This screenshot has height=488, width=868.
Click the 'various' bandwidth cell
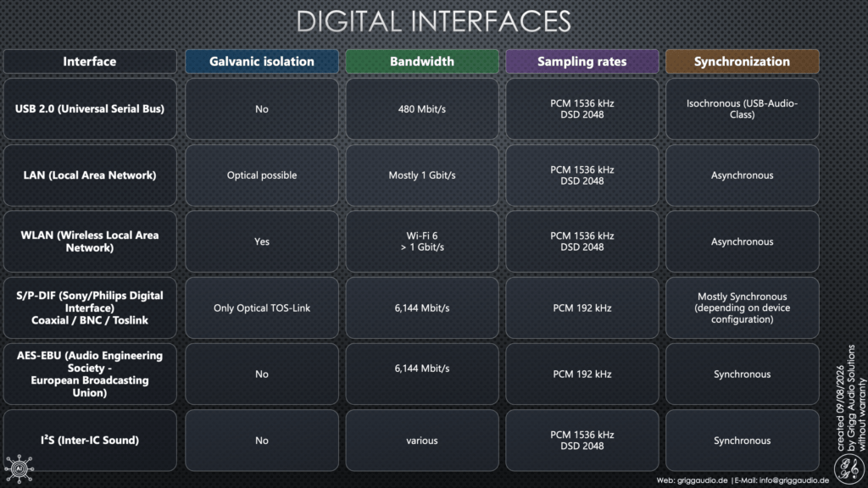coord(422,441)
